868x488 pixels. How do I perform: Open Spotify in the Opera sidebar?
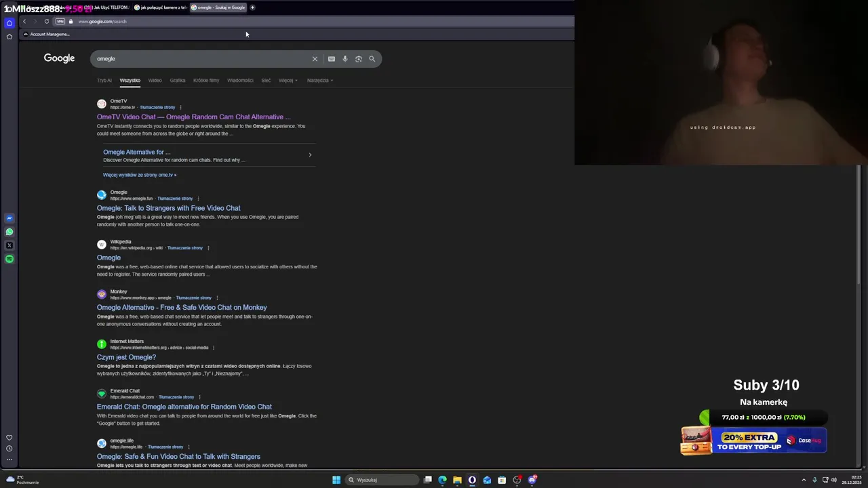[x=9, y=259]
